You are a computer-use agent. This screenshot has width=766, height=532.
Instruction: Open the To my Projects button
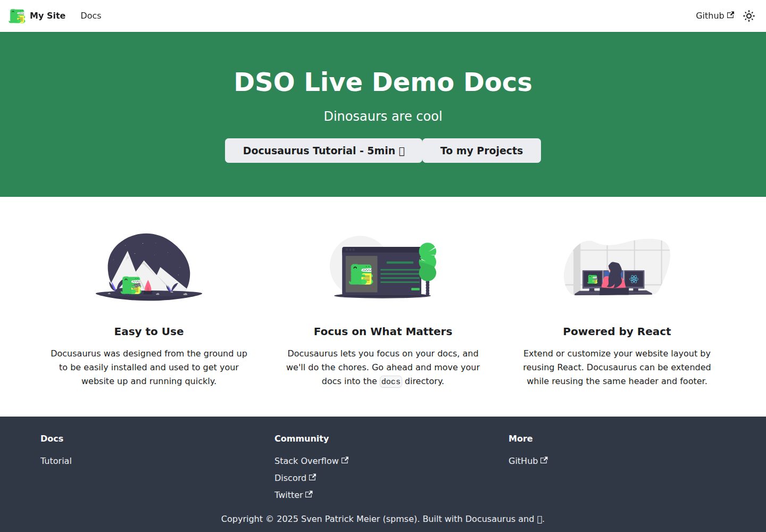(481, 151)
